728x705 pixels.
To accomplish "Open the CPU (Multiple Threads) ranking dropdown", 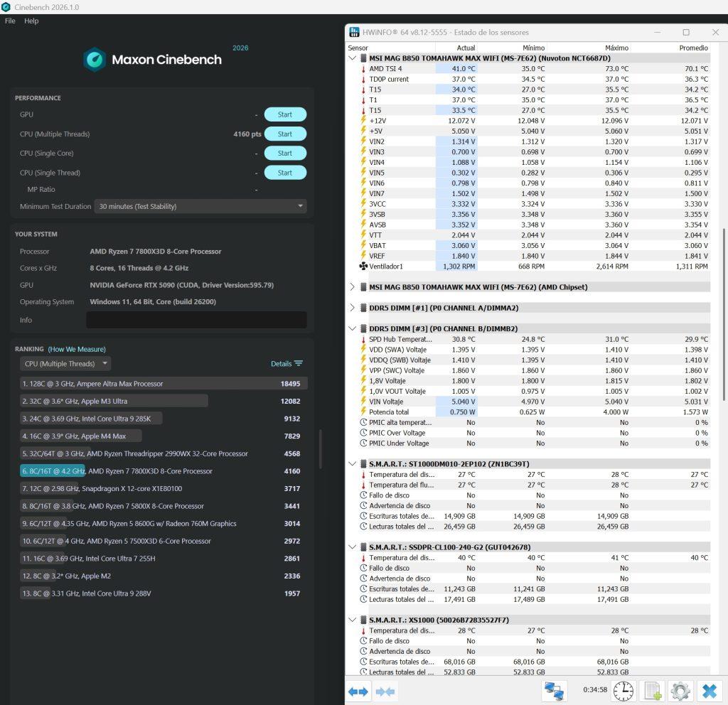I will click(x=65, y=363).
